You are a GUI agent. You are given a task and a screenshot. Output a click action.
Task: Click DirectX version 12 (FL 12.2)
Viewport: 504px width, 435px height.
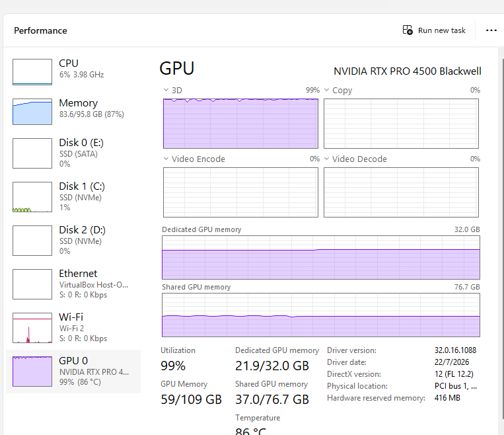pyautogui.click(x=454, y=374)
